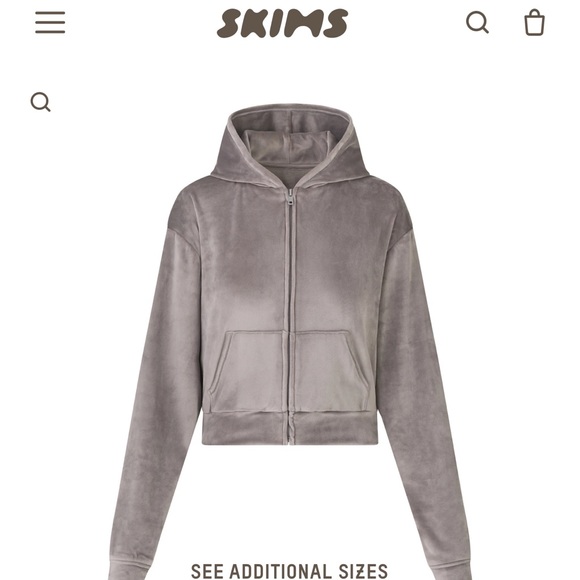The image size is (580, 580).
Task: Click the hood of the gray jacket
Action: click(290, 144)
